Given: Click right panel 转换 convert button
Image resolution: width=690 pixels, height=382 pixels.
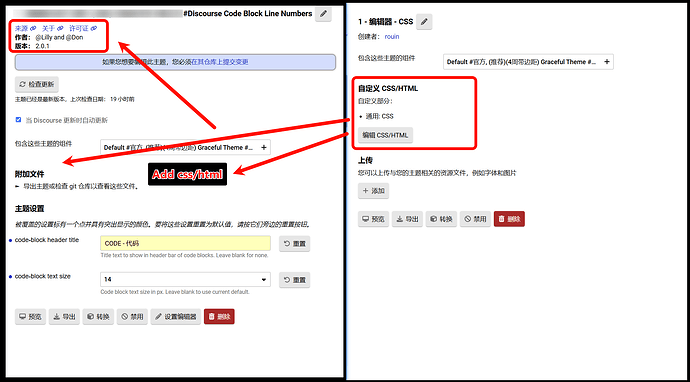Looking at the screenshot, I should 441,219.
